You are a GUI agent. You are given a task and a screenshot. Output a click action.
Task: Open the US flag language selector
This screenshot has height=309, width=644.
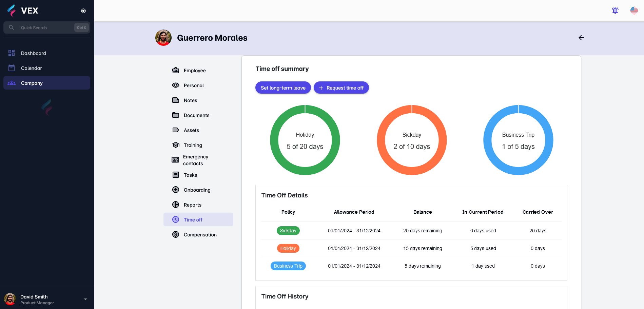click(634, 11)
